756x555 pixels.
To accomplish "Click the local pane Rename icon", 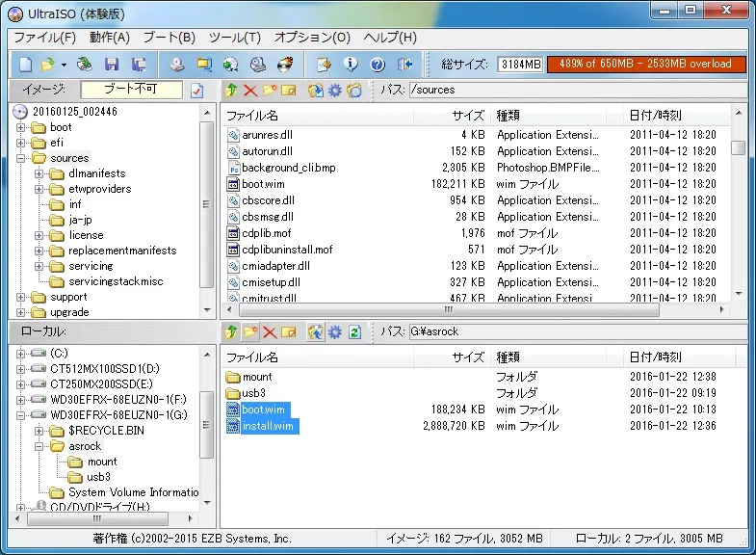I will [289, 331].
